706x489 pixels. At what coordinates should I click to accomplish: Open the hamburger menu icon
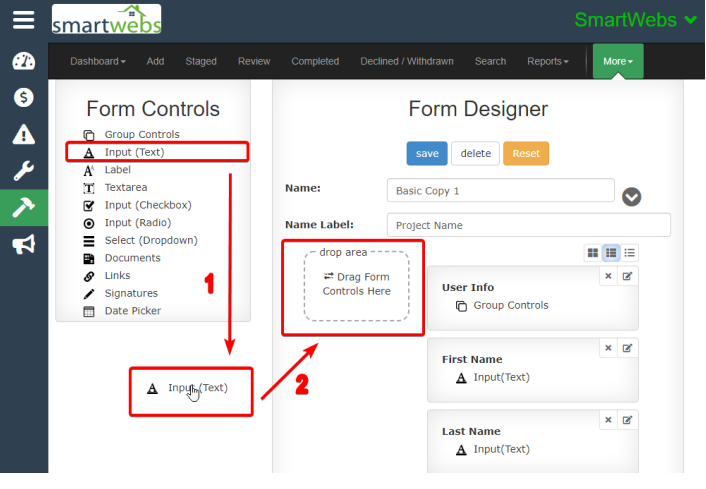point(23,19)
